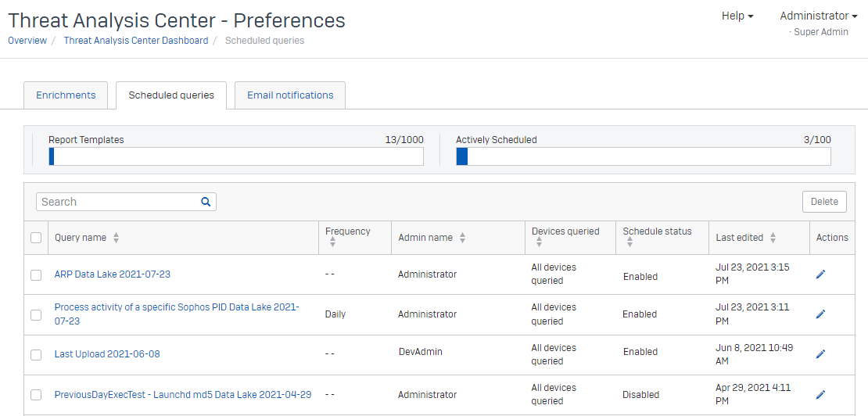
Task: Sort table by Admin name arrows
Action: (462, 238)
